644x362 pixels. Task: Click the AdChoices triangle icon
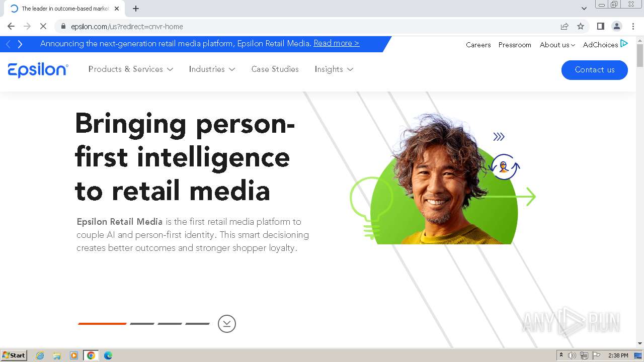point(624,44)
